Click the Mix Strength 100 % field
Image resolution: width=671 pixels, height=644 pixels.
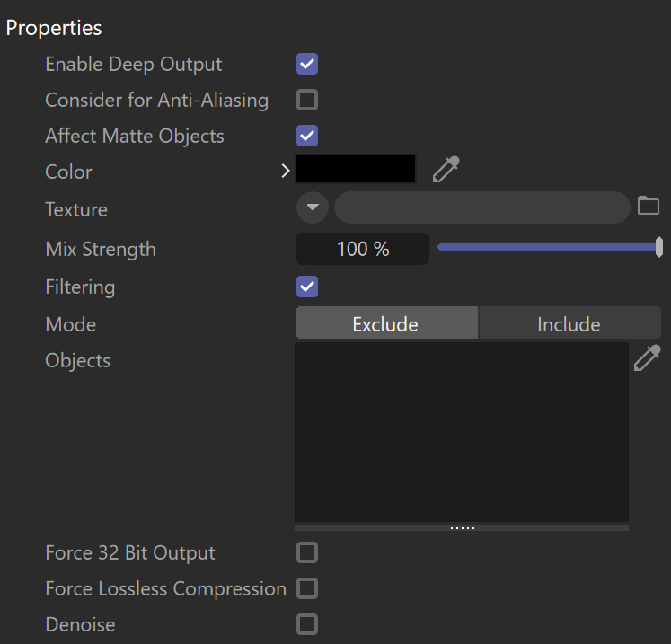[363, 249]
